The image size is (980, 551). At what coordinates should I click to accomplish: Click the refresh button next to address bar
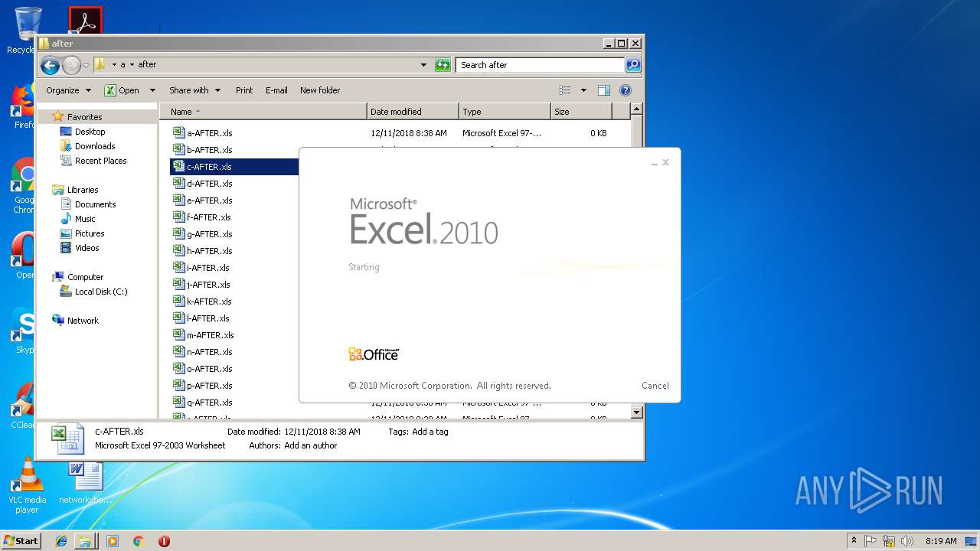click(x=443, y=65)
